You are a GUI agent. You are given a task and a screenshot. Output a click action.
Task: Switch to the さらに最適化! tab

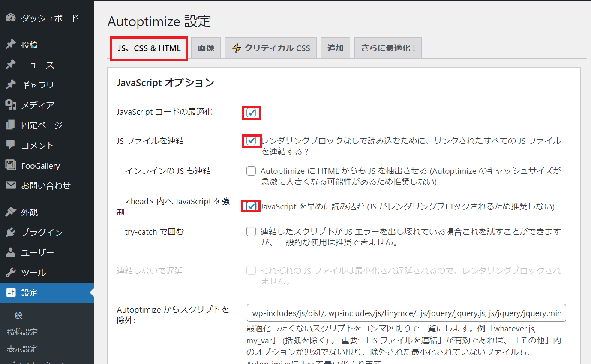point(388,48)
